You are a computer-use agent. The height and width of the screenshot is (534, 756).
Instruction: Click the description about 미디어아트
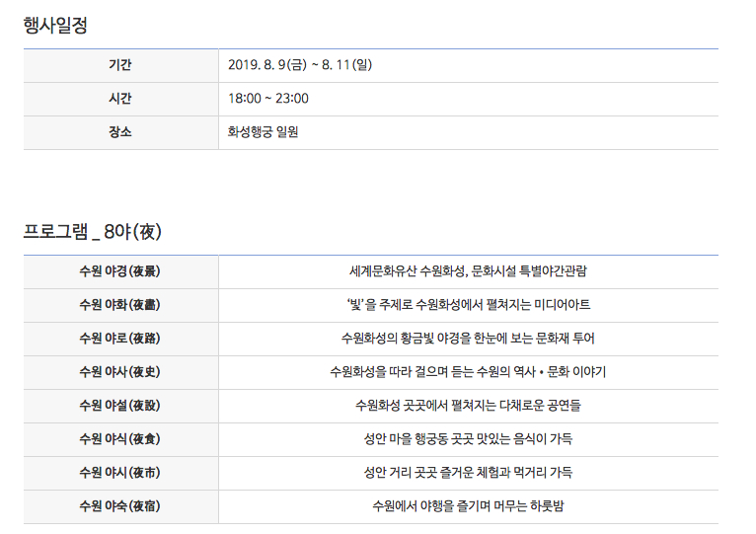click(468, 305)
